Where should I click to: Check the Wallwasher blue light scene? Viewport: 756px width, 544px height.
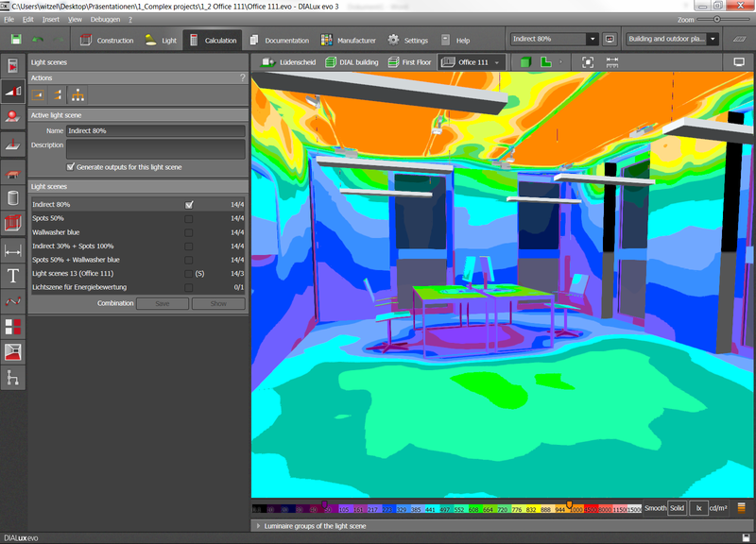coord(187,232)
